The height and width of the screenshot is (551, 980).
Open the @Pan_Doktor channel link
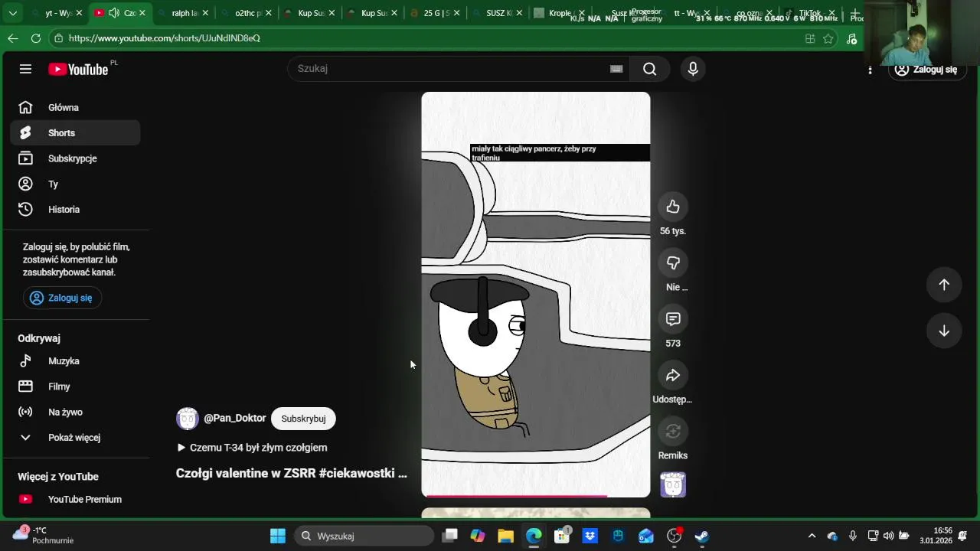[234, 419]
